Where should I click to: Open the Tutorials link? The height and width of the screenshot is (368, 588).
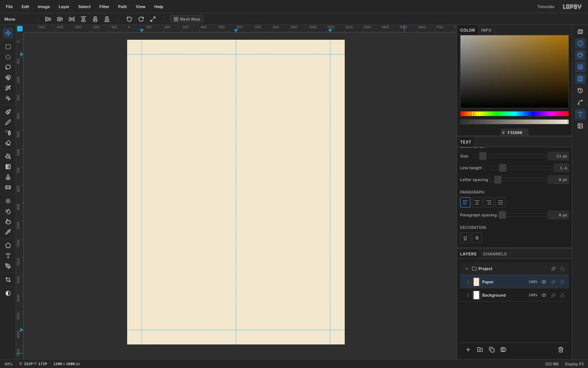tap(546, 7)
